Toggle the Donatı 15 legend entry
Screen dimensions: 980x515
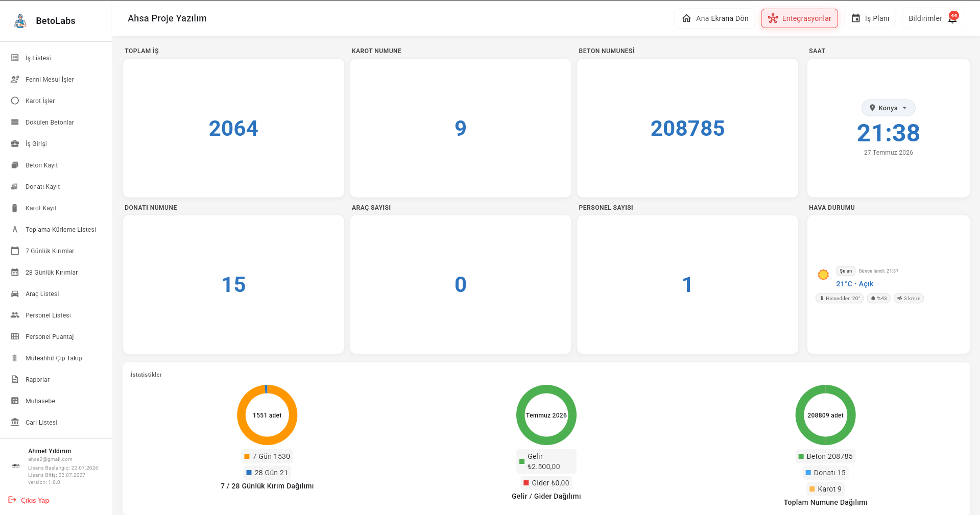pos(825,473)
